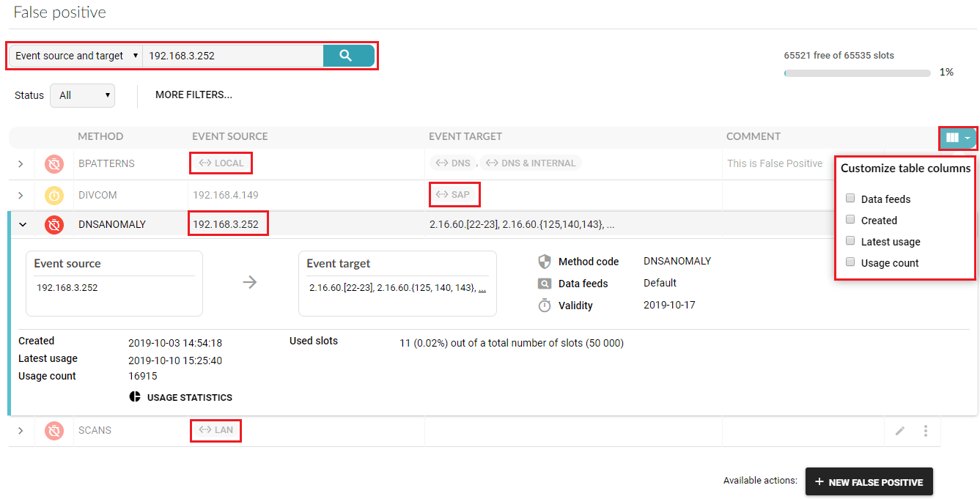
Task: Click the search field containing 192.168.3.252
Action: (232, 56)
